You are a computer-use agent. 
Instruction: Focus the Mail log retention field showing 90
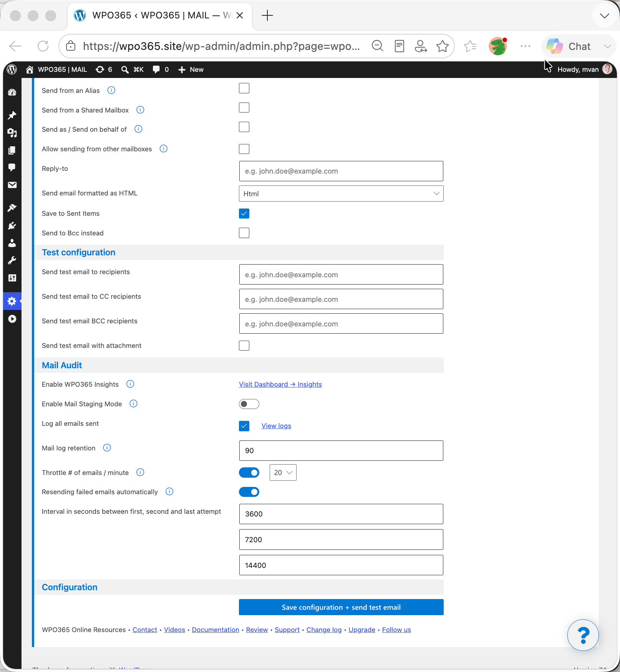[x=341, y=450]
